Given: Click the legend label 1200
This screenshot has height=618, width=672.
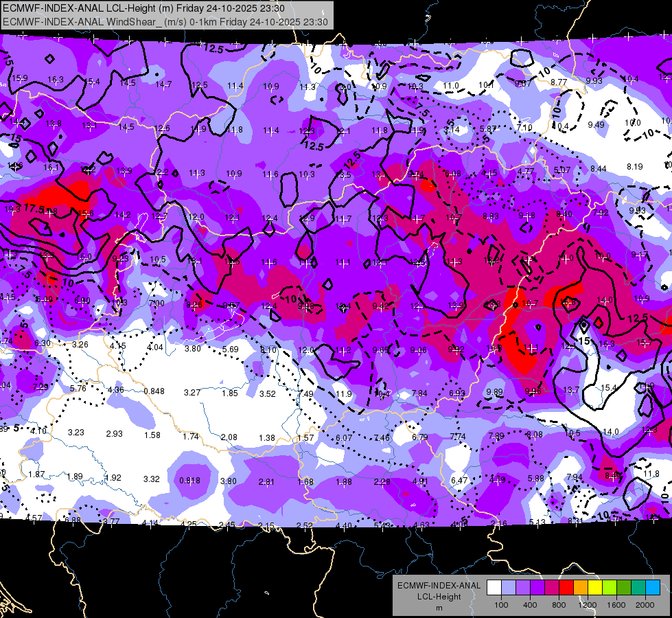Looking at the screenshot, I should (587, 605).
